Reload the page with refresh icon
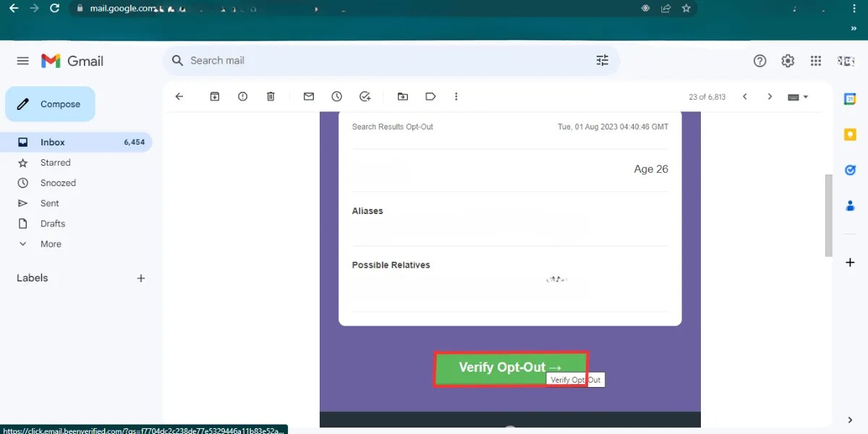The height and width of the screenshot is (434, 868). pyautogui.click(x=54, y=9)
